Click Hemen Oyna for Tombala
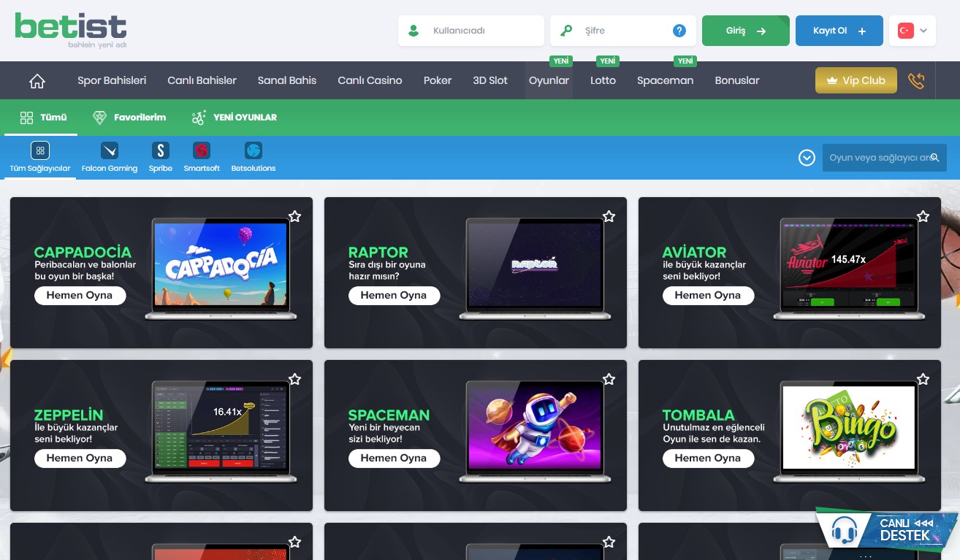This screenshot has width=960, height=560. pos(708,459)
